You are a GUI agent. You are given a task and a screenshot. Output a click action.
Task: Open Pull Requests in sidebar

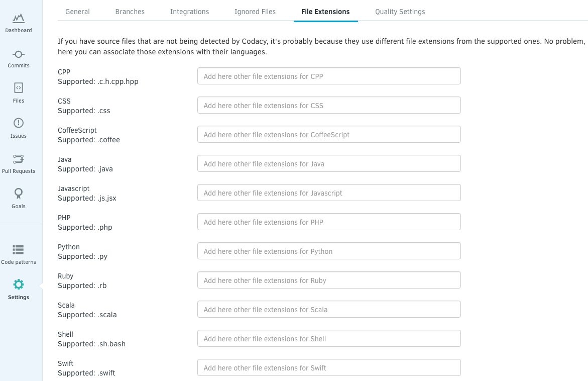click(x=19, y=159)
